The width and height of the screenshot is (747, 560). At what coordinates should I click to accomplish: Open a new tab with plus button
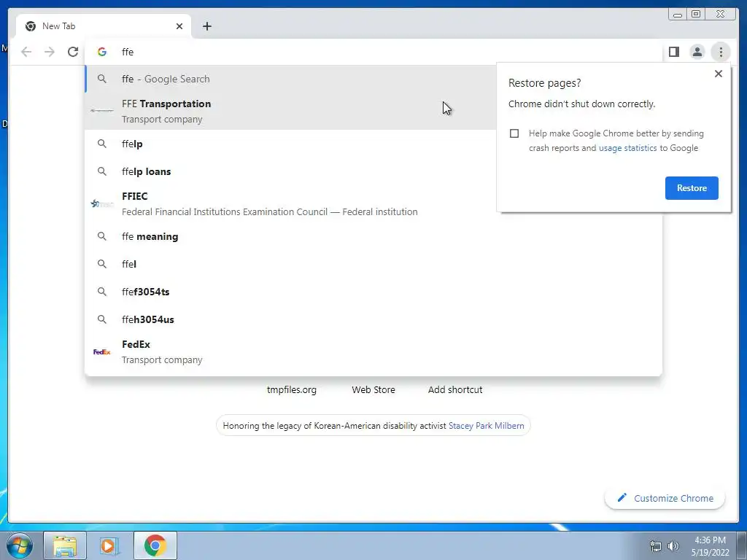tap(206, 26)
